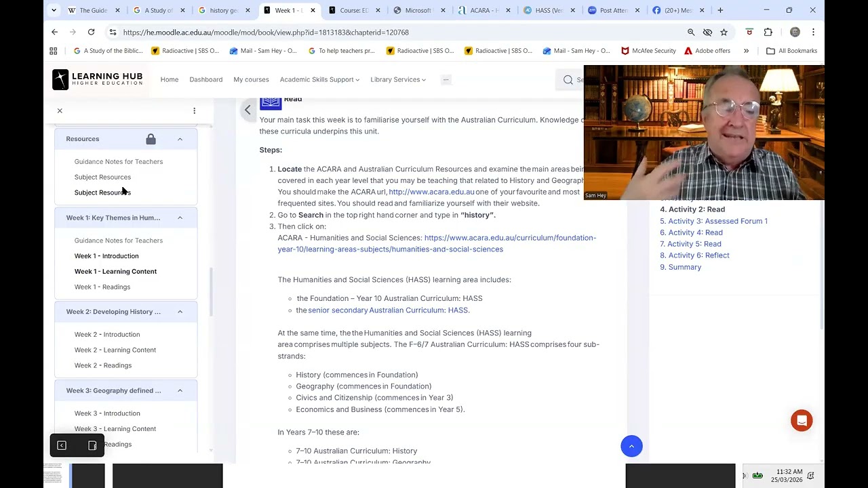The height and width of the screenshot is (488, 868).
Task: Open the orange chat support button
Action: [802, 420]
